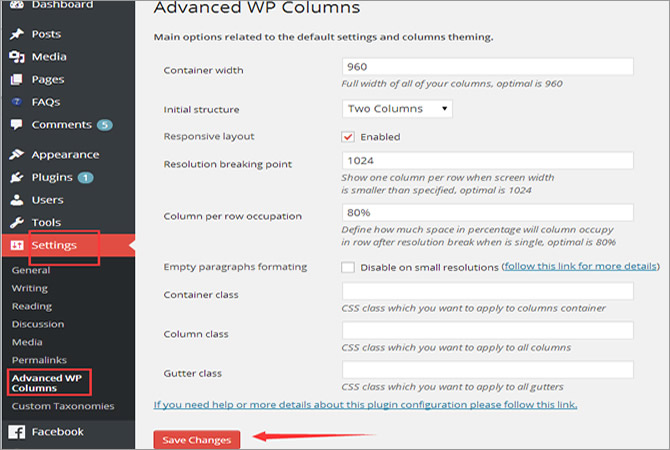Go to Discussion settings submenu
670x450 pixels.
tap(38, 324)
